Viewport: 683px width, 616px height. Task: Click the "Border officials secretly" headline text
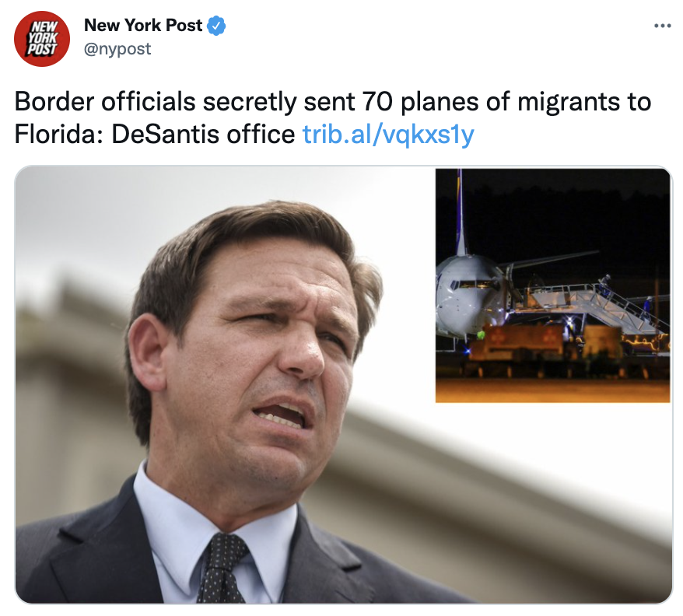[x=156, y=103]
